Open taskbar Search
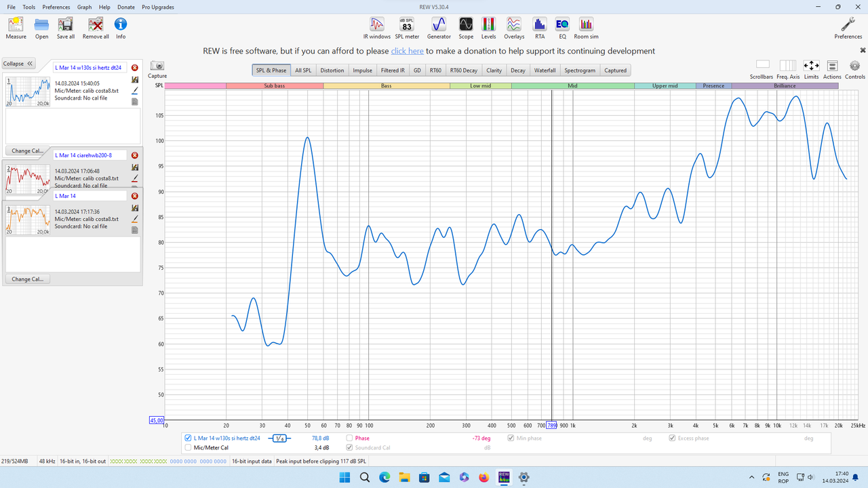The width and height of the screenshot is (868, 488). coord(364,477)
